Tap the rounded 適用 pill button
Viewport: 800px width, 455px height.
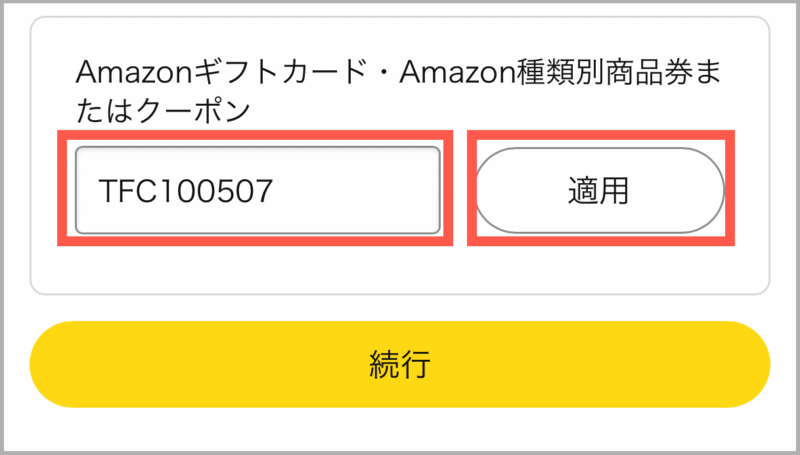point(598,190)
